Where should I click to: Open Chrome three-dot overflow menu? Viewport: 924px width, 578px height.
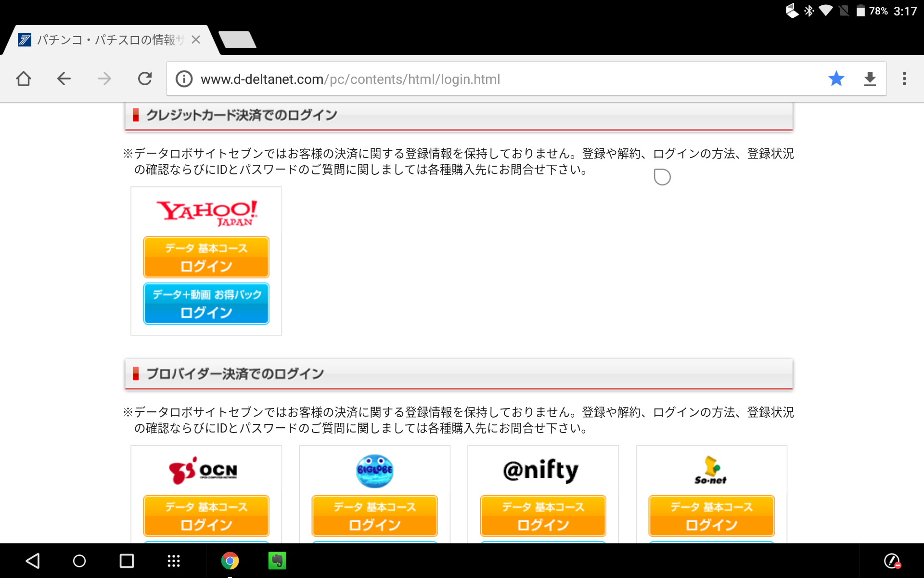[904, 79]
